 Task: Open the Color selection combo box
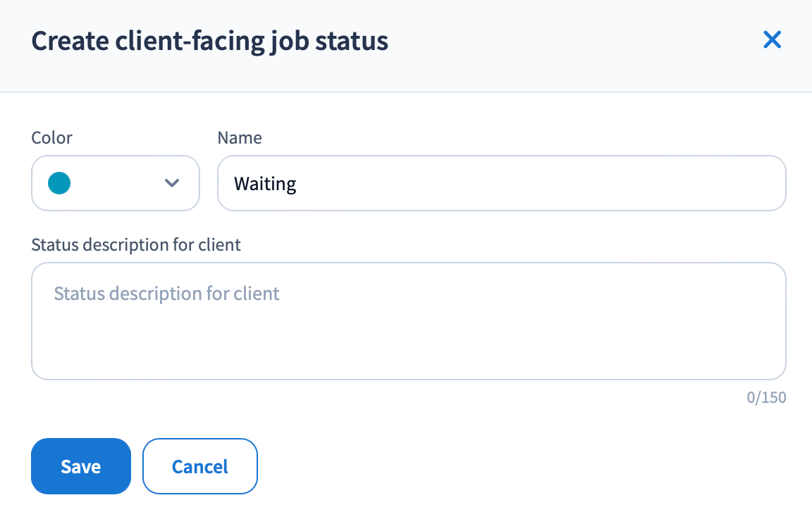pyautogui.click(x=116, y=183)
